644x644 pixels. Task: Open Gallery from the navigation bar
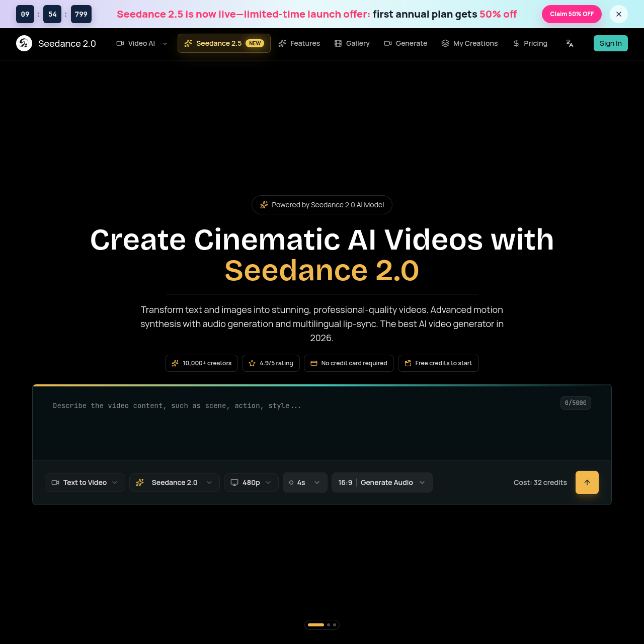(x=352, y=43)
